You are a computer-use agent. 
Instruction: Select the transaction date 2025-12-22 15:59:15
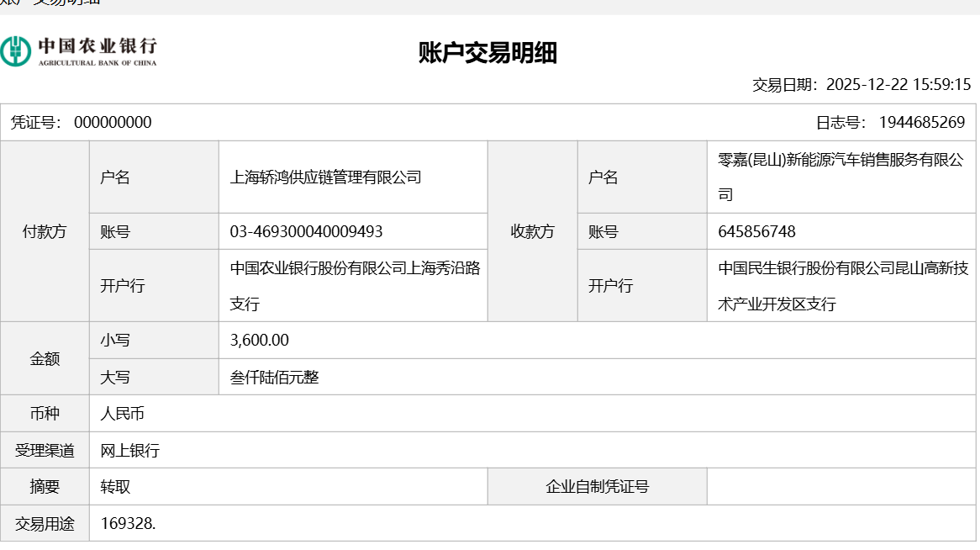pyautogui.click(x=898, y=84)
